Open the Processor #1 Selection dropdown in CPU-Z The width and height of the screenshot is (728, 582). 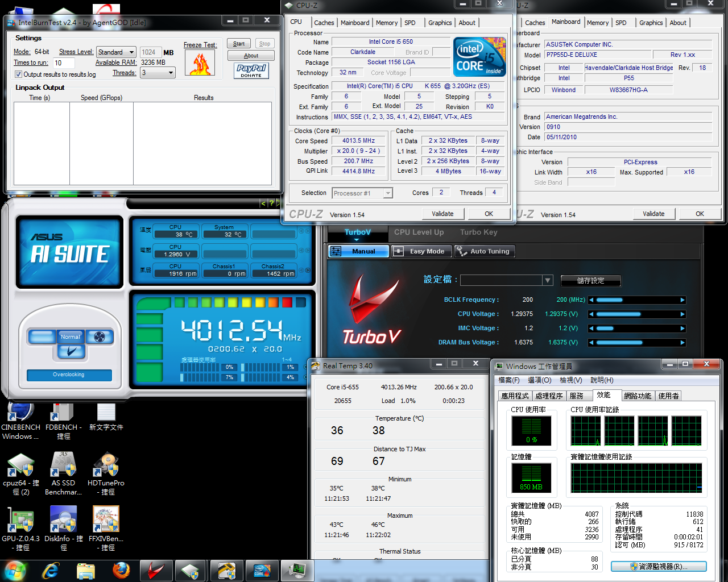pos(362,193)
